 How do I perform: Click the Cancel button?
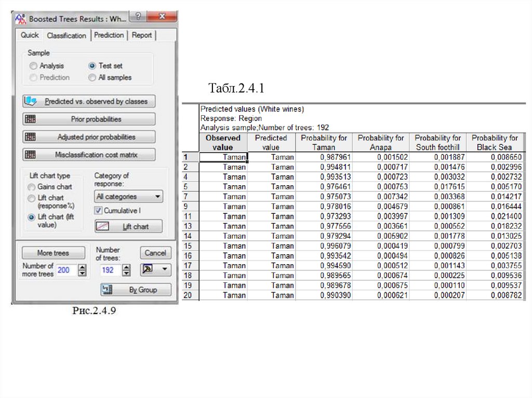click(155, 253)
